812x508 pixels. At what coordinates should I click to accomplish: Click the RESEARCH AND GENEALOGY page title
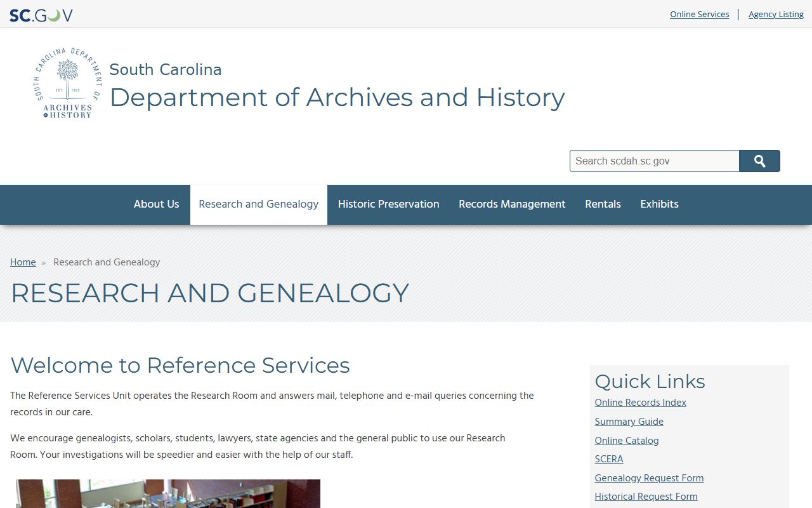pyautogui.click(x=210, y=293)
